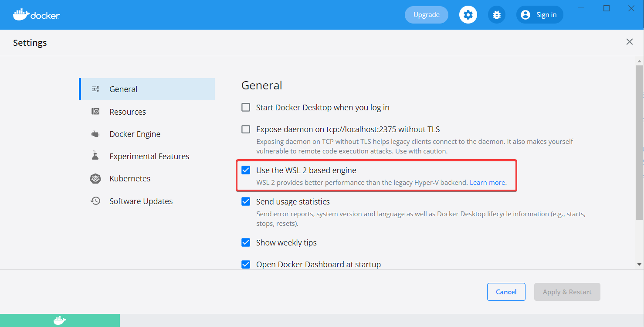Image resolution: width=644 pixels, height=327 pixels.
Task: Open the Troubleshoot bug icon
Action: click(496, 14)
